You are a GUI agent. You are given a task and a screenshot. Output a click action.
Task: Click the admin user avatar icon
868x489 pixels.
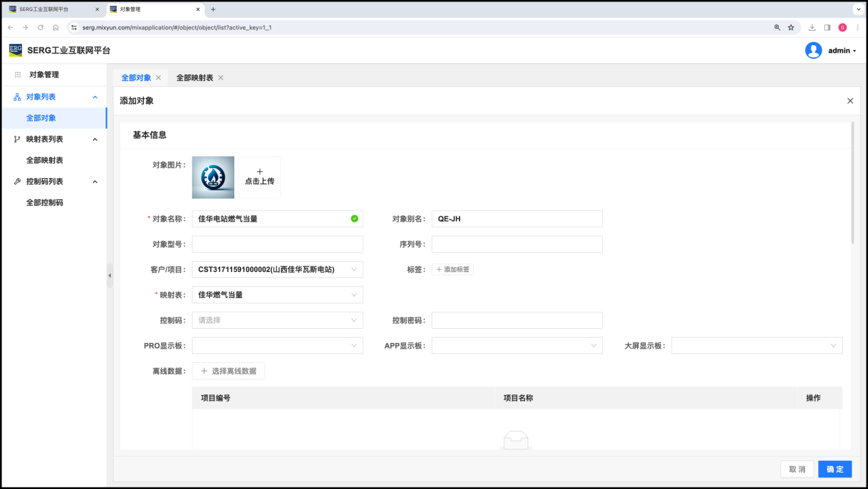coord(813,51)
